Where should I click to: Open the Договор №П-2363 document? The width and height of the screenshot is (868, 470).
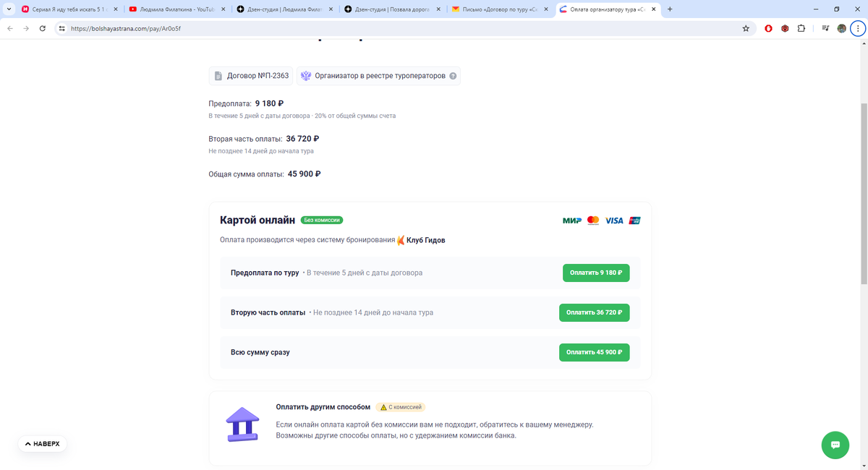pyautogui.click(x=251, y=76)
